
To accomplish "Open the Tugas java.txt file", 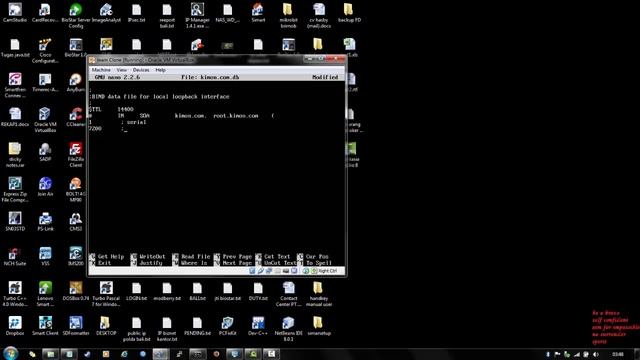I will [x=15, y=48].
